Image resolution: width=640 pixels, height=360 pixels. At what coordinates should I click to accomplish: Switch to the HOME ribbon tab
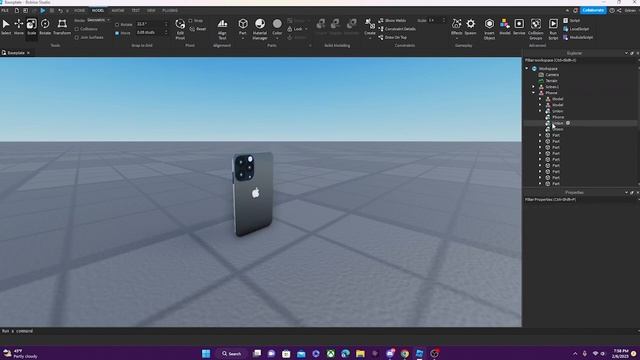click(x=80, y=11)
